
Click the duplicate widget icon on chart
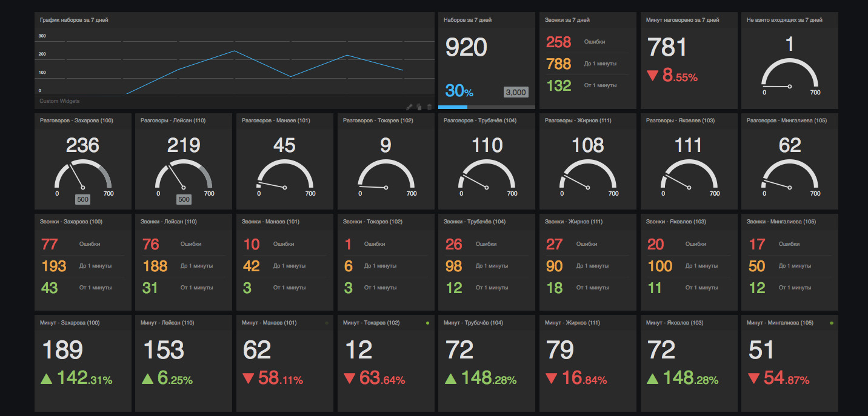point(419,107)
